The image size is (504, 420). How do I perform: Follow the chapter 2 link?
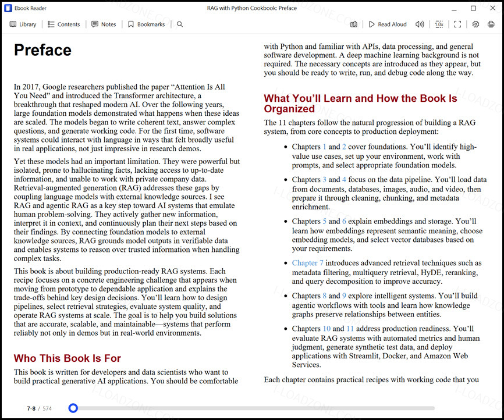(x=344, y=147)
